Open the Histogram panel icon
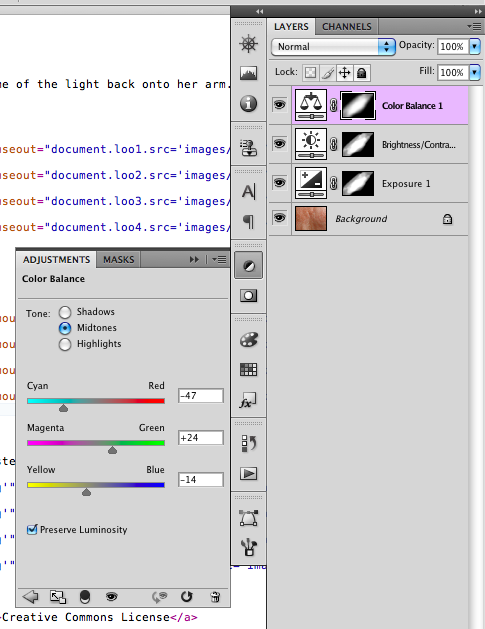The image size is (485, 629). click(x=248, y=73)
